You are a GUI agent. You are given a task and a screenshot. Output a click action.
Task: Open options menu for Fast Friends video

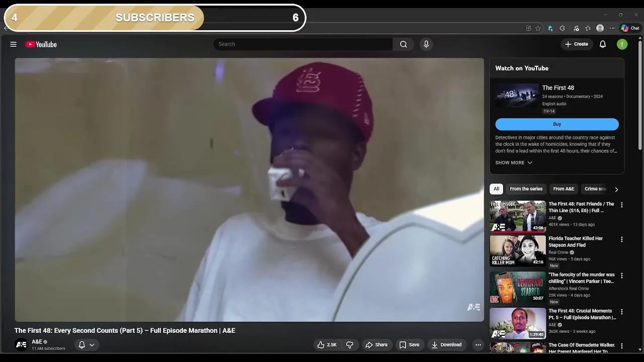(622, 205)
